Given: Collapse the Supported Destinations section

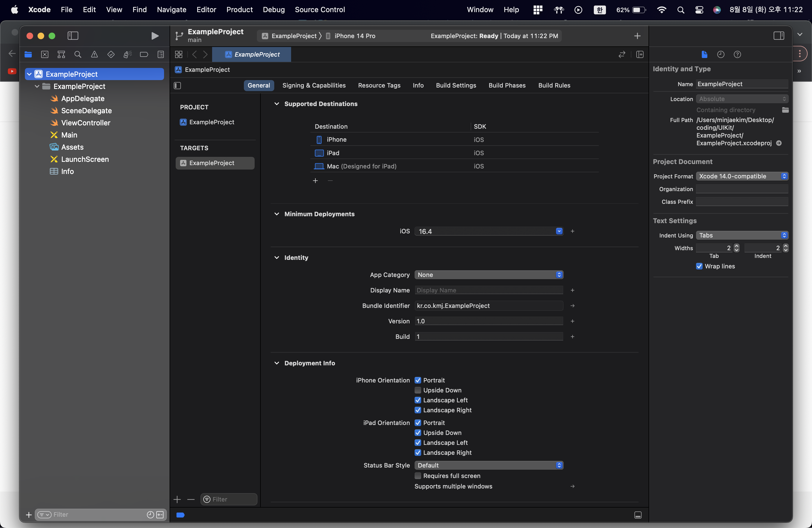Looking at the screenshot, I should coord(277,104).
